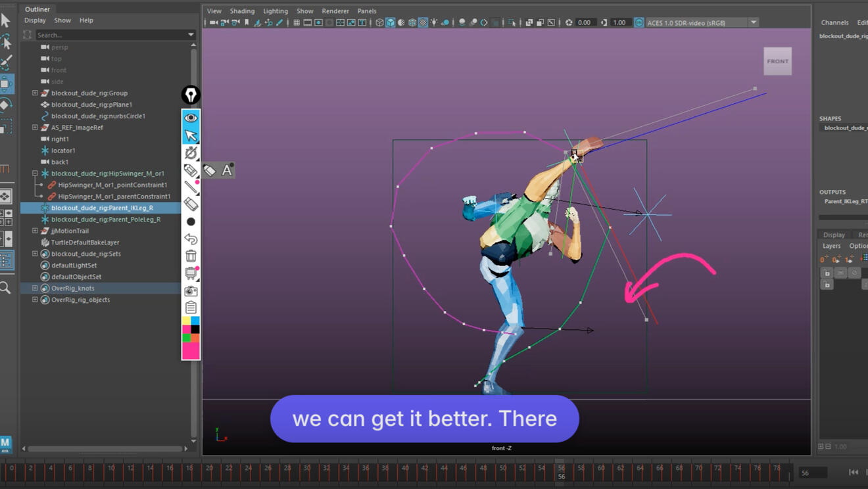The image size is (868, 489).
Task: Select the Parent_PoleLeg_R outliner item
Action: coord(105,220)
